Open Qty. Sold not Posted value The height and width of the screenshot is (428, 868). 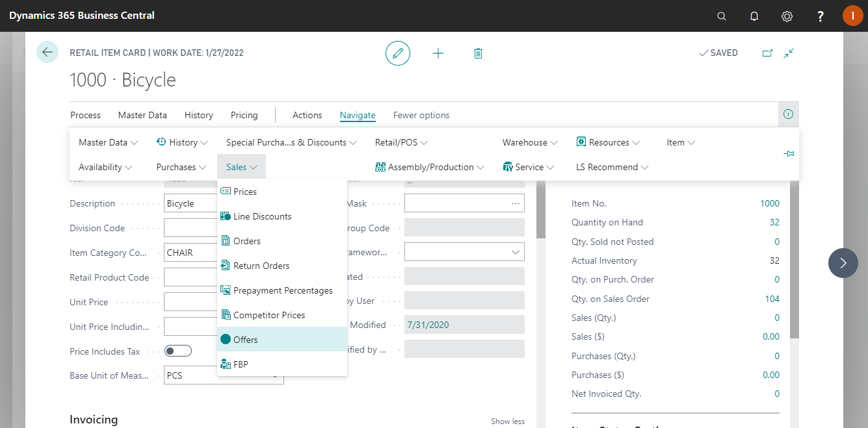coord(777,242)
